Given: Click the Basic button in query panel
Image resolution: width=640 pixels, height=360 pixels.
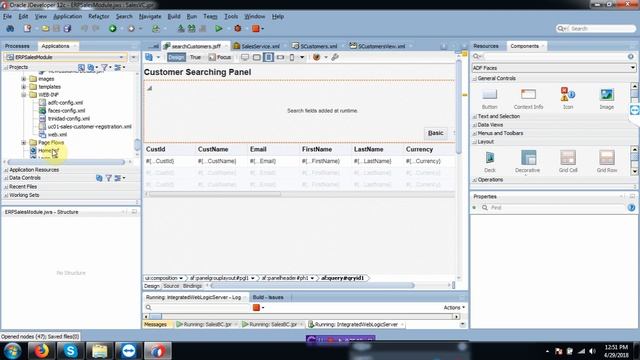Looking at the screenshot, I should 436,133.
